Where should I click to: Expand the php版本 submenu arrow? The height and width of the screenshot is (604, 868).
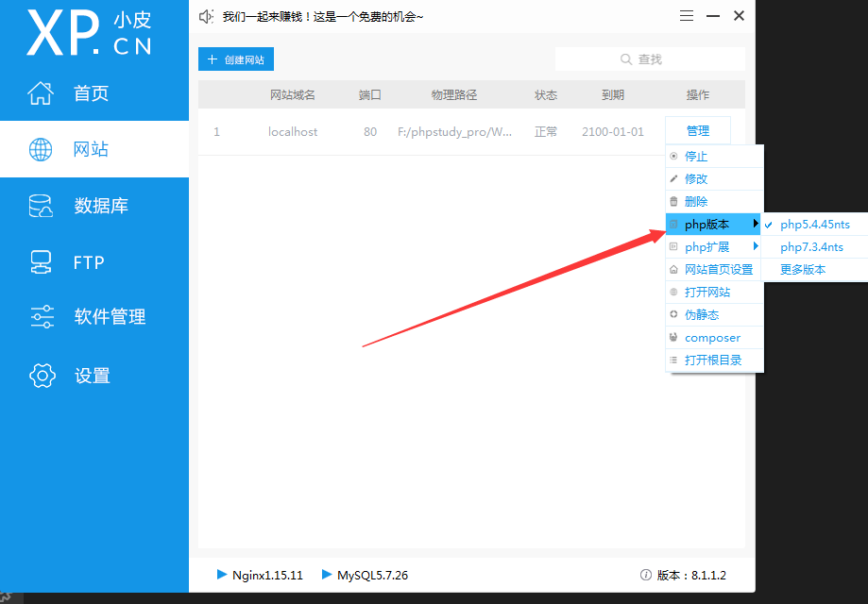755,224
